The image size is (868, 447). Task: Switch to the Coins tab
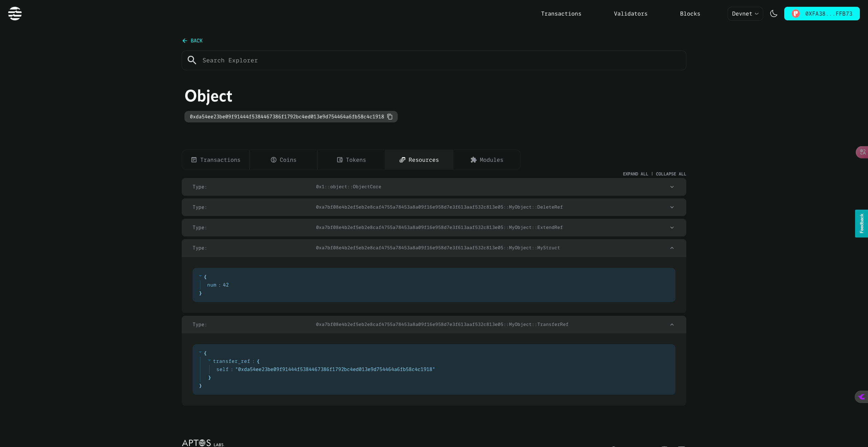point(283,160)
